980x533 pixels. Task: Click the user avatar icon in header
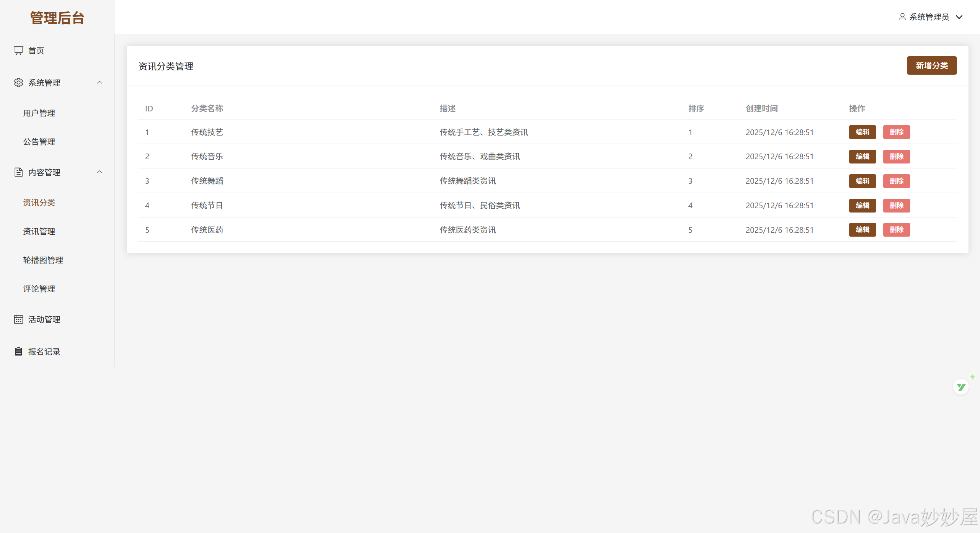coord(902,17)
